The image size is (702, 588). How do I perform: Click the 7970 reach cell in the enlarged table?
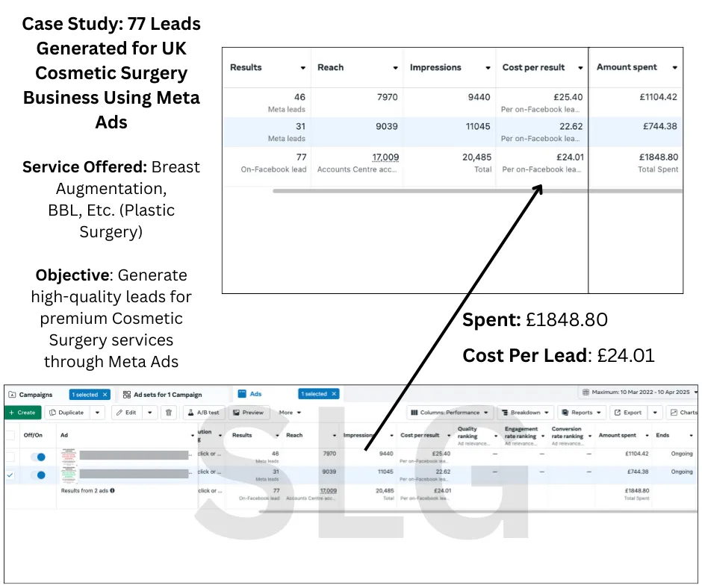(x=388, y=97)
